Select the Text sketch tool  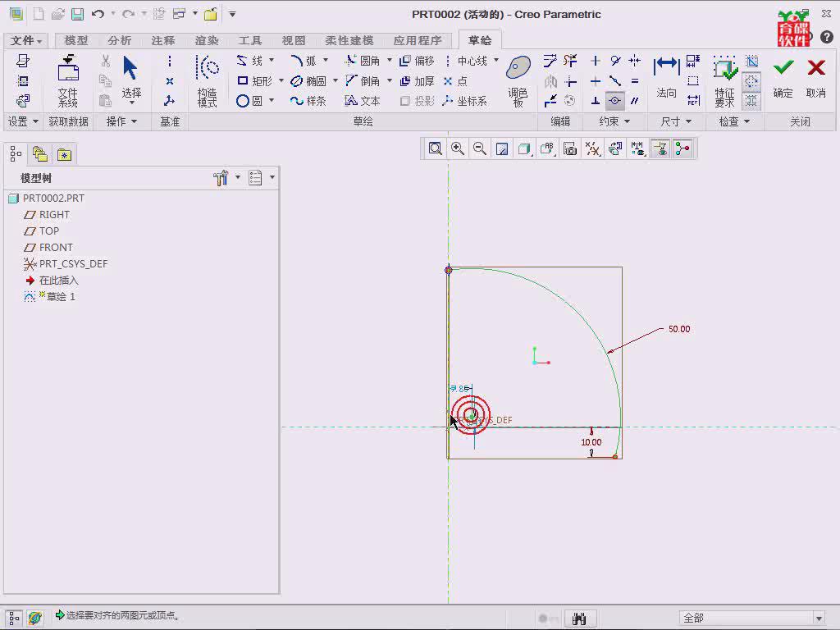pyautogui.click(x=362, y=101)
